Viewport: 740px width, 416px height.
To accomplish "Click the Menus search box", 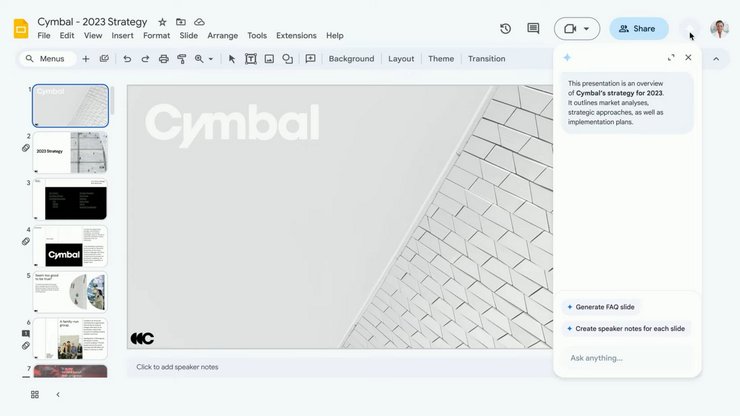I will [x=47, y=59].
